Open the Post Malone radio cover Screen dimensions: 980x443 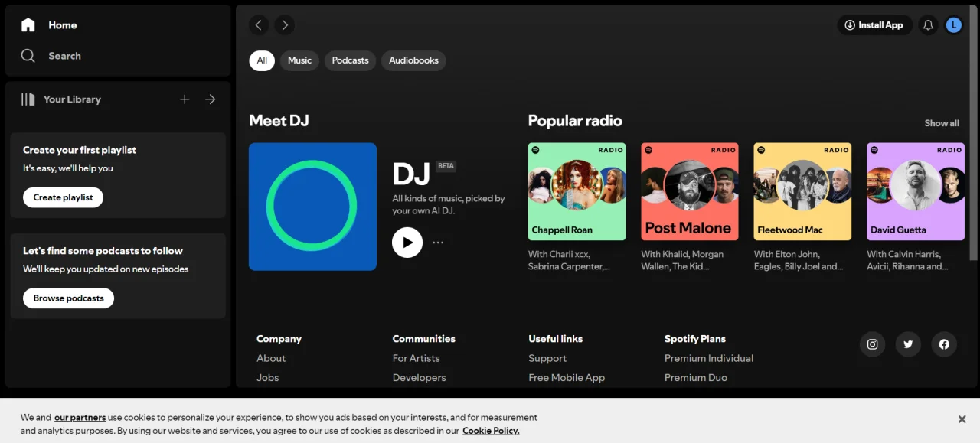point(690,191)
